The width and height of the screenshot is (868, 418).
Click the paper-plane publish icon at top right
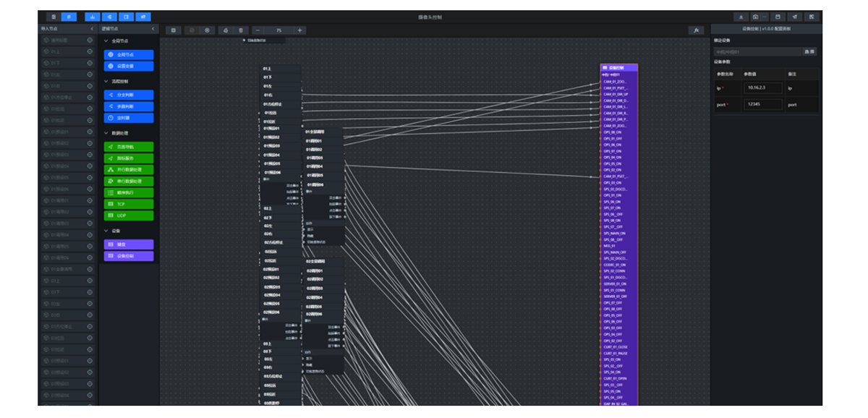point(794,17)
